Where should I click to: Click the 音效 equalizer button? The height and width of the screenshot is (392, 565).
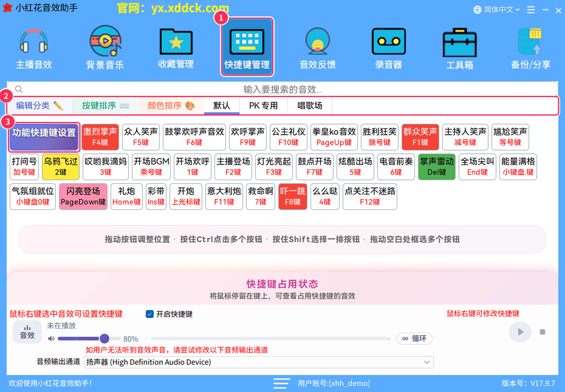tap(27, 331)
